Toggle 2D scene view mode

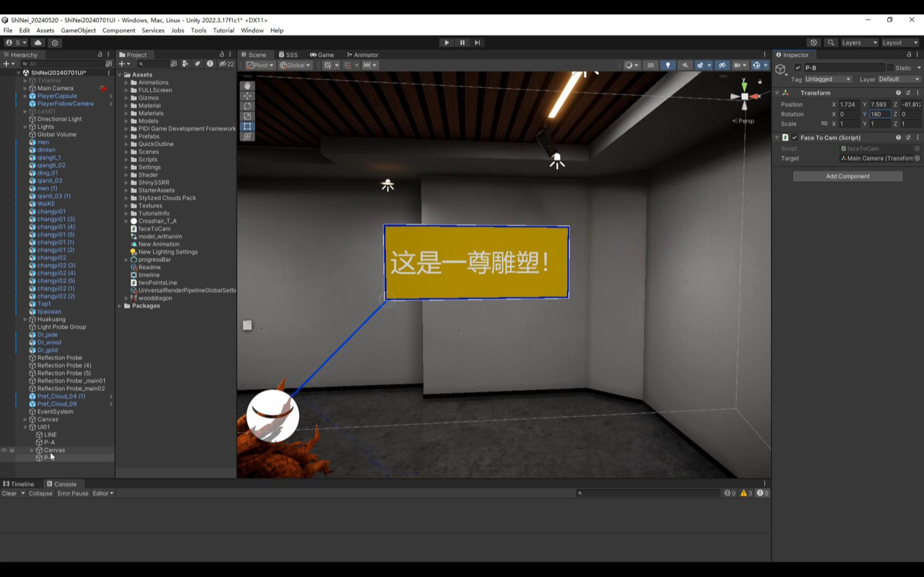pyautogui.click(x=650, y=65)
